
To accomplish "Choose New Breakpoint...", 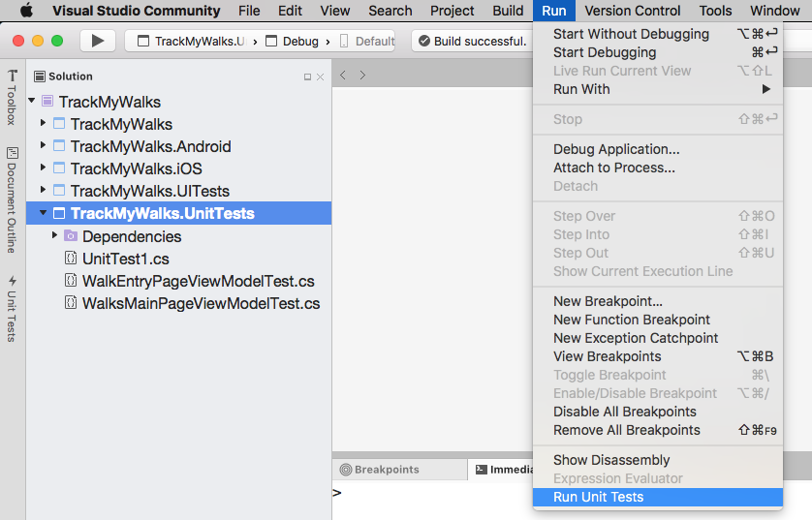I will (x=658, y=302).
